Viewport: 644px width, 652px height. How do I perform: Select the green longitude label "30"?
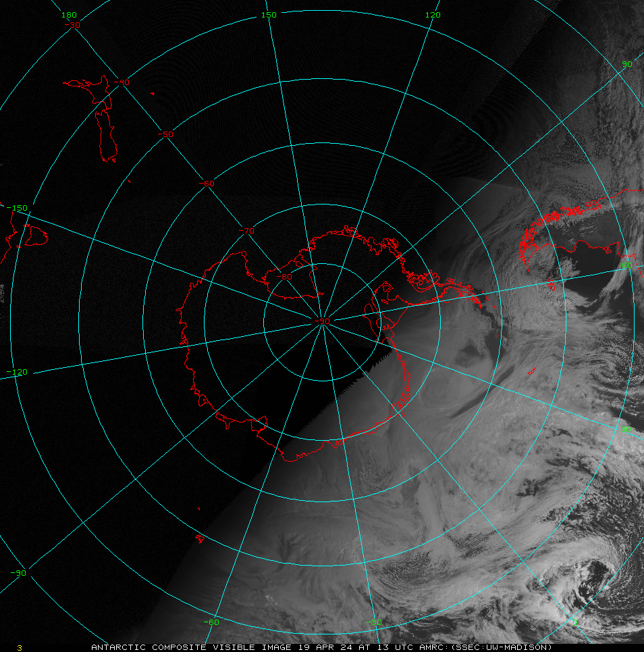pyautogui.click(x=626, y=429)
